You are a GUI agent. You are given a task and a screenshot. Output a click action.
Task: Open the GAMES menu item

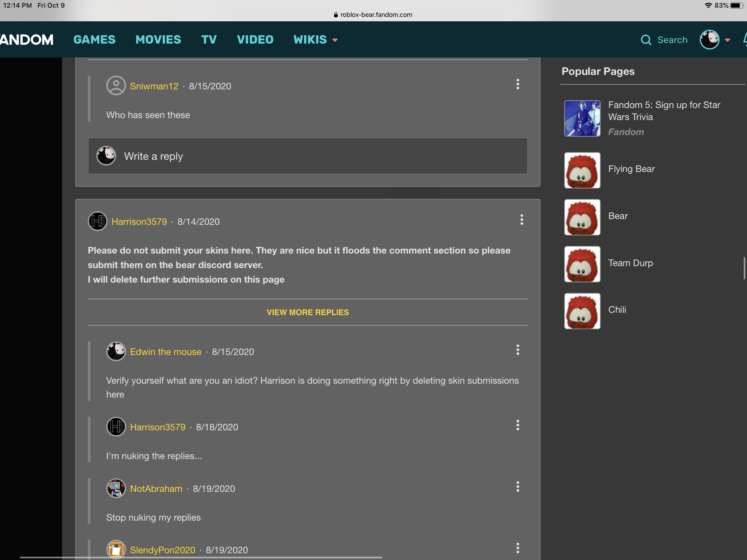pos(95,39)
